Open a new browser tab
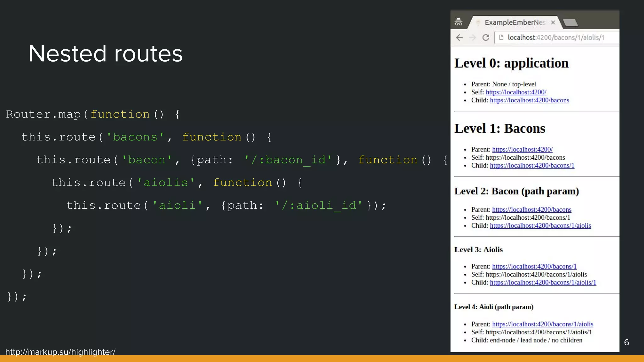 (570, 23)
